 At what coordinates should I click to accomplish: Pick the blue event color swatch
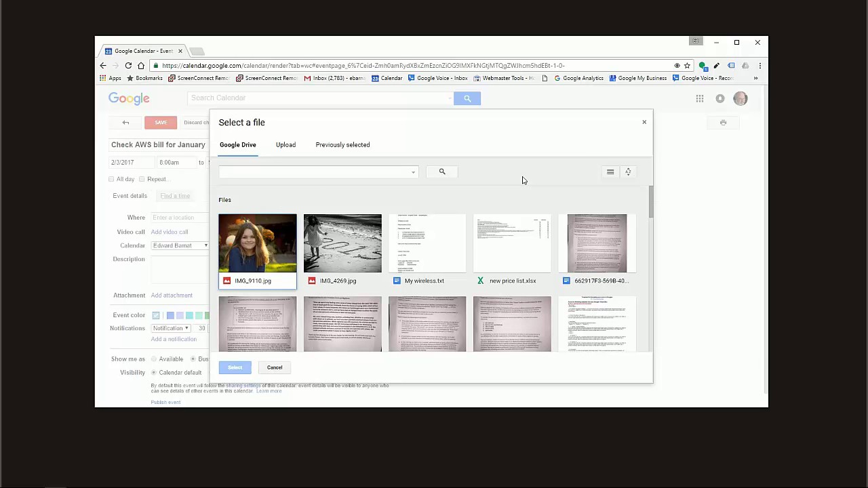click(170, 315)
